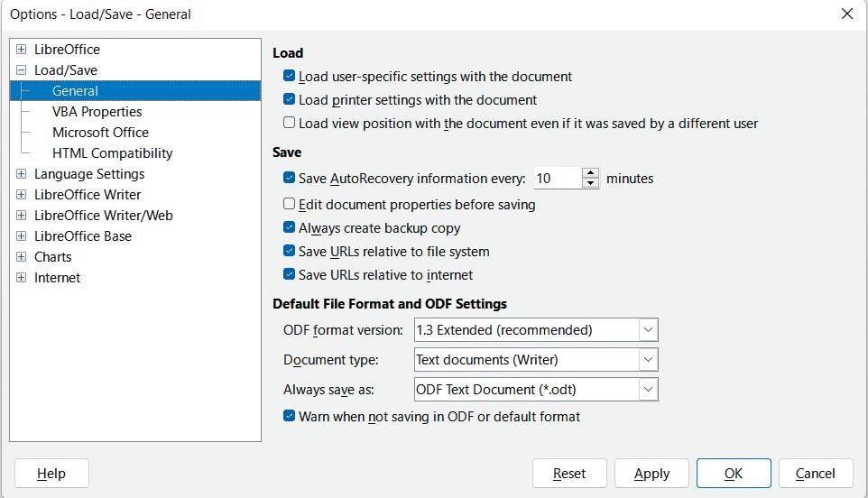
Task: Increase the AutoRecovery minutes with up arrow
Action: [590, 173]
